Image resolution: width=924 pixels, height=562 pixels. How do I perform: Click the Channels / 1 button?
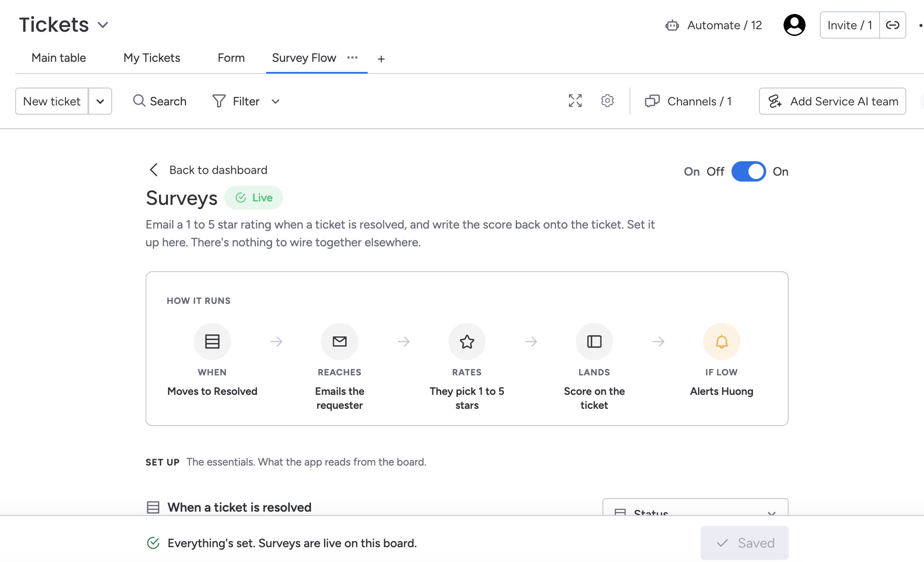688,101
